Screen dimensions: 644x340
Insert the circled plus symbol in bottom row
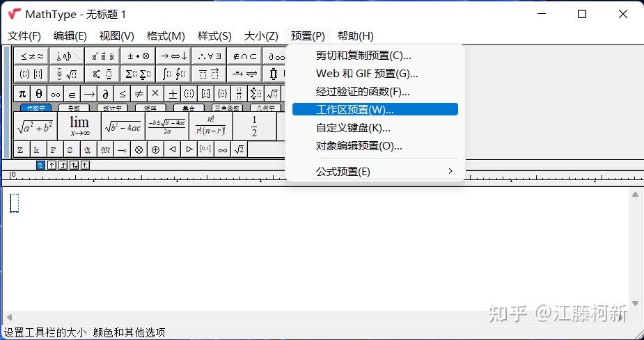[x=155, y=149]
